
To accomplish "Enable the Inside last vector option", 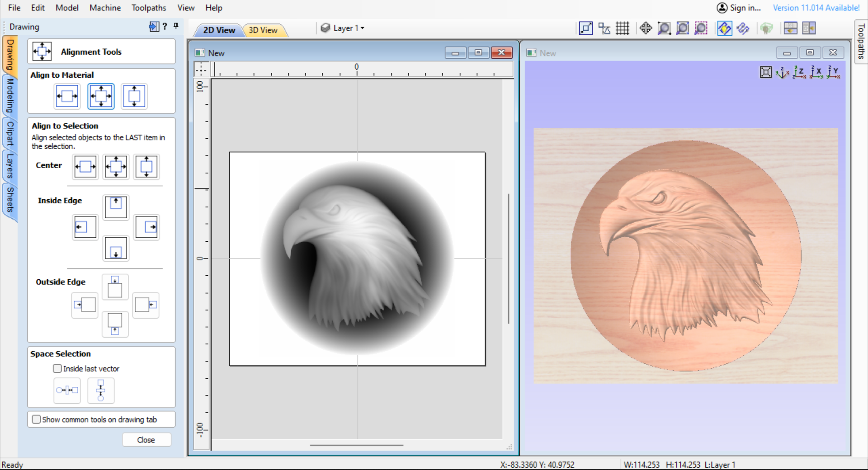I will (57, 368).
